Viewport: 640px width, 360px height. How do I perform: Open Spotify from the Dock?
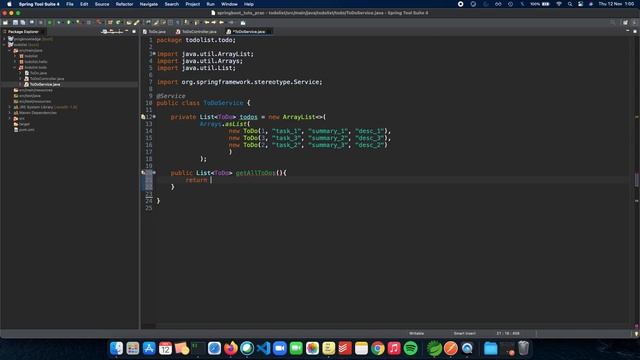410,348
